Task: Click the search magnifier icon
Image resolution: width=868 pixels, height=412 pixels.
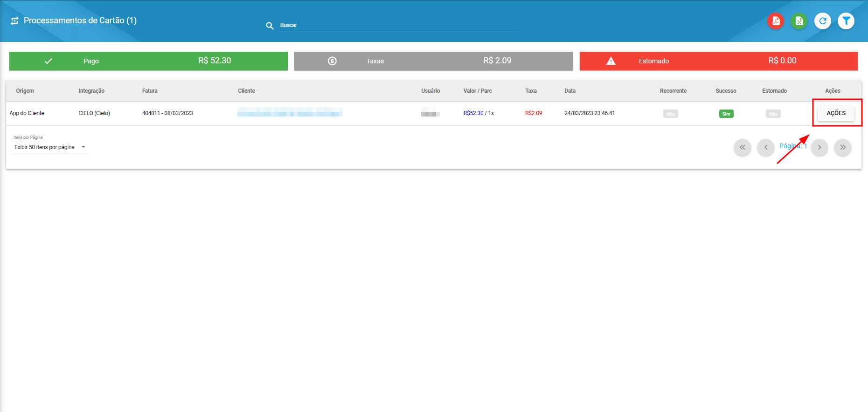Action: 270,26
